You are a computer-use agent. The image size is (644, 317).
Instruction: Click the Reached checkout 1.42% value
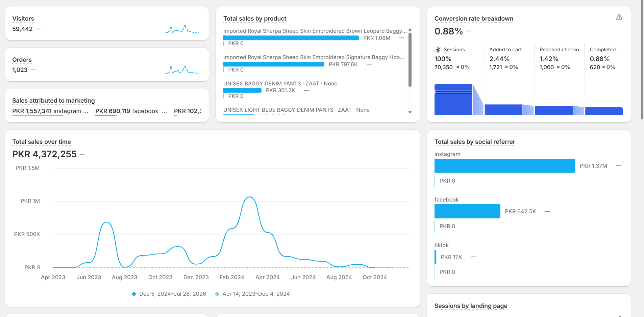tap(549, 59)
